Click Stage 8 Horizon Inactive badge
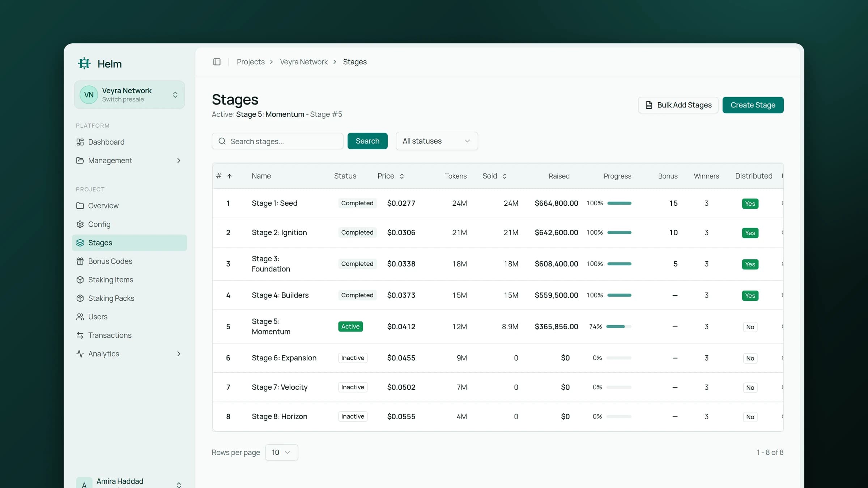The width and height of the screenshot is (868, 488). (353, 416)
